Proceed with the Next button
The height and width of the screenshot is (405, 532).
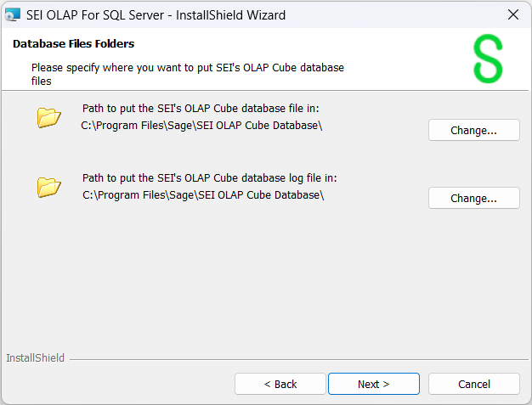pyautogui.click(x=373, y=384)
